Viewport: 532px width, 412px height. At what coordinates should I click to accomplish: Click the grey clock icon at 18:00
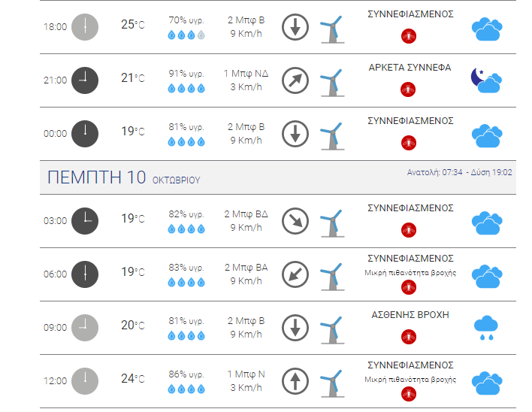85,27
